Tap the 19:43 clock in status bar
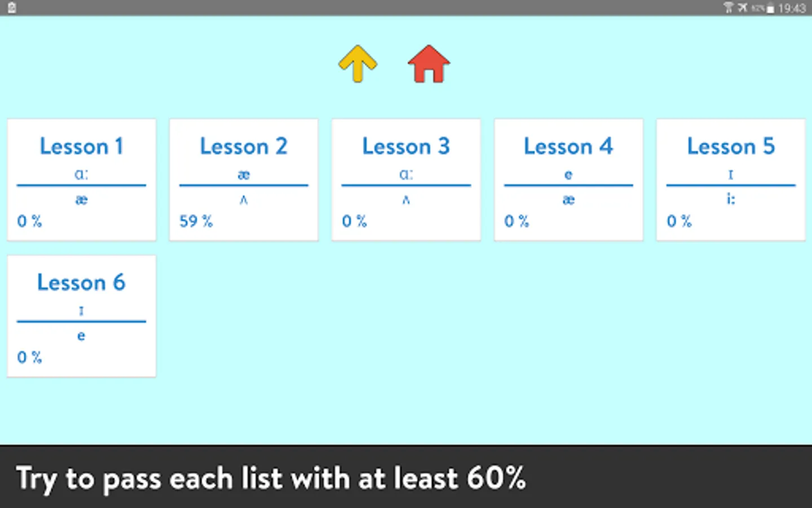 (792, 8)
